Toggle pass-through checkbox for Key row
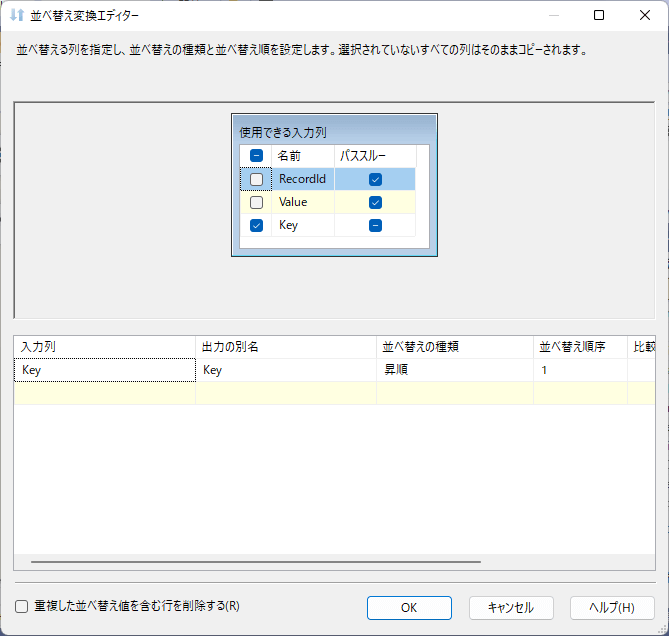 tap(375, 225)
